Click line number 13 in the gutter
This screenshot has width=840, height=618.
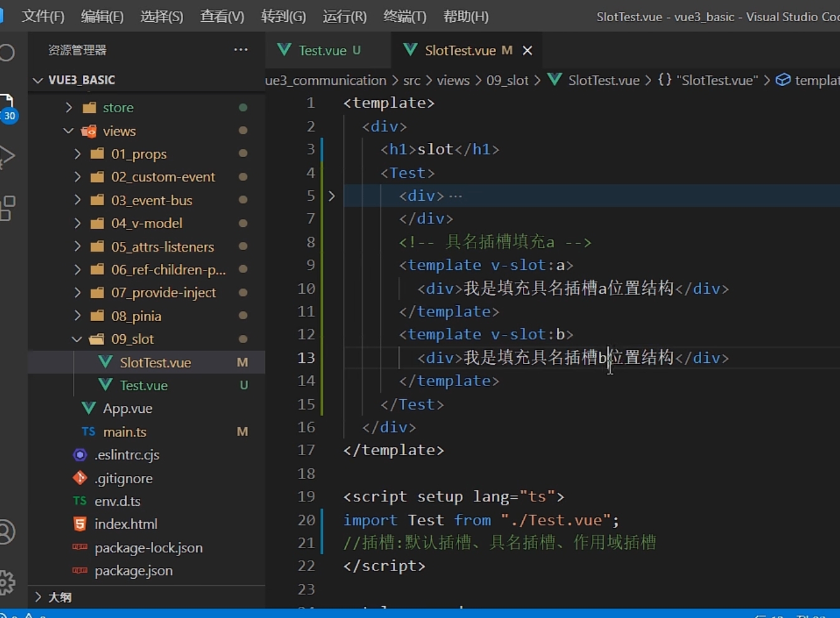(x=306, y=357)
